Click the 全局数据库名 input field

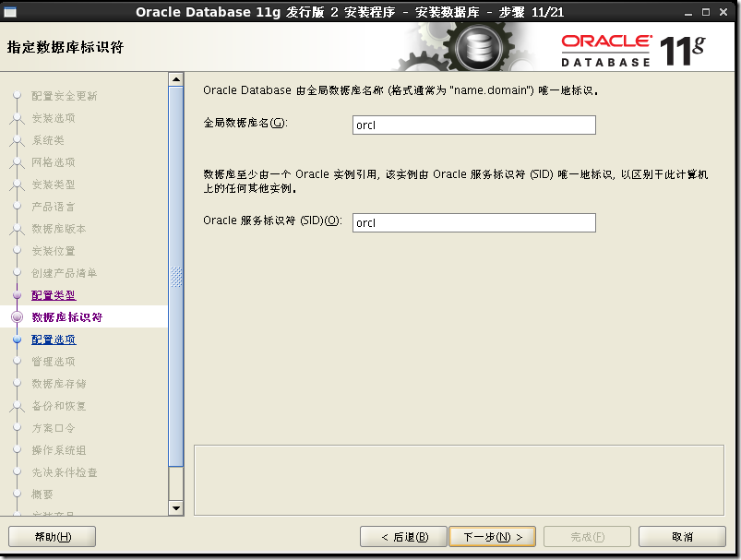point(474,125)
